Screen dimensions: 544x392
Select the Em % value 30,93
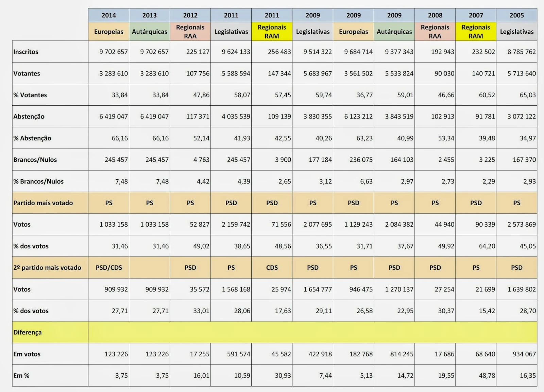[x=283, y=376]
